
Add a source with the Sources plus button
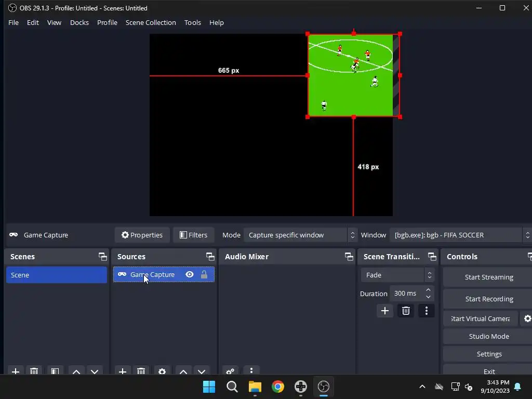pos(123,371)
